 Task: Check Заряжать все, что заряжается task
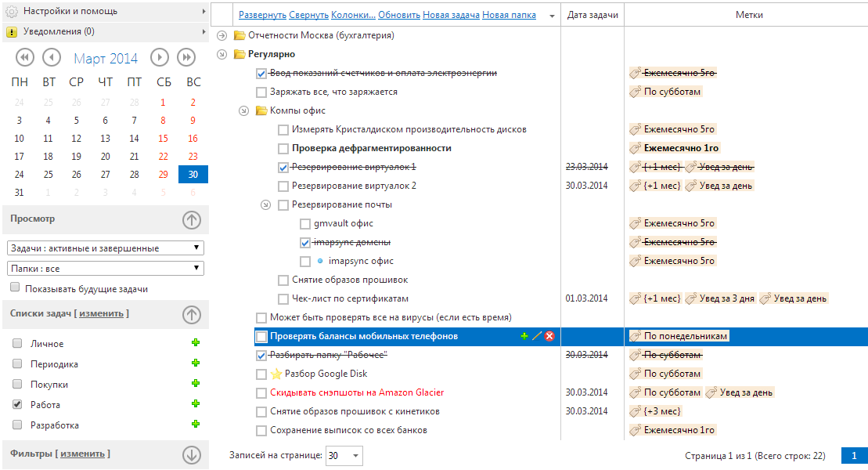click(261, 92)
